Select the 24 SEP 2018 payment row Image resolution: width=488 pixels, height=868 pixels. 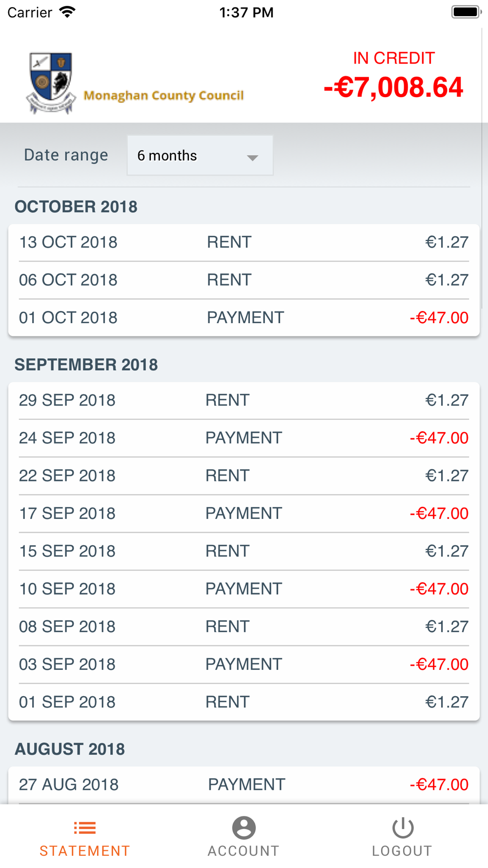tap(244, 438)
